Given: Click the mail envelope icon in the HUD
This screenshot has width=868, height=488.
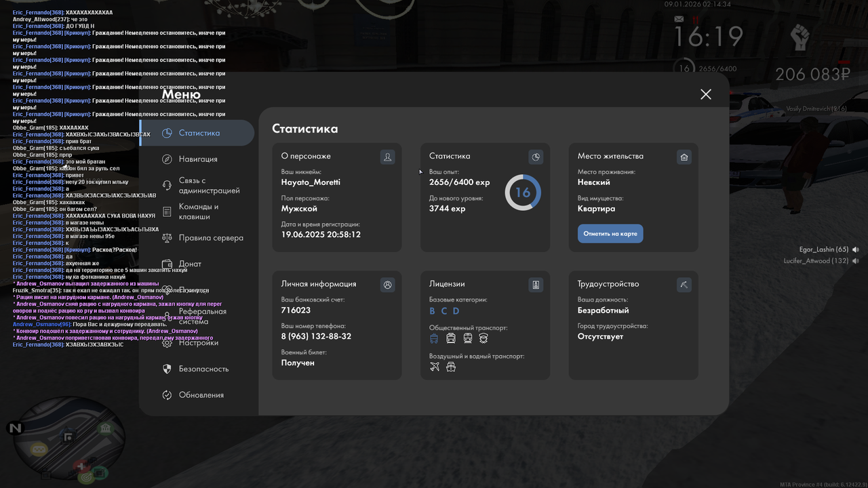Looking at the screenshot, I should point(679,20).
